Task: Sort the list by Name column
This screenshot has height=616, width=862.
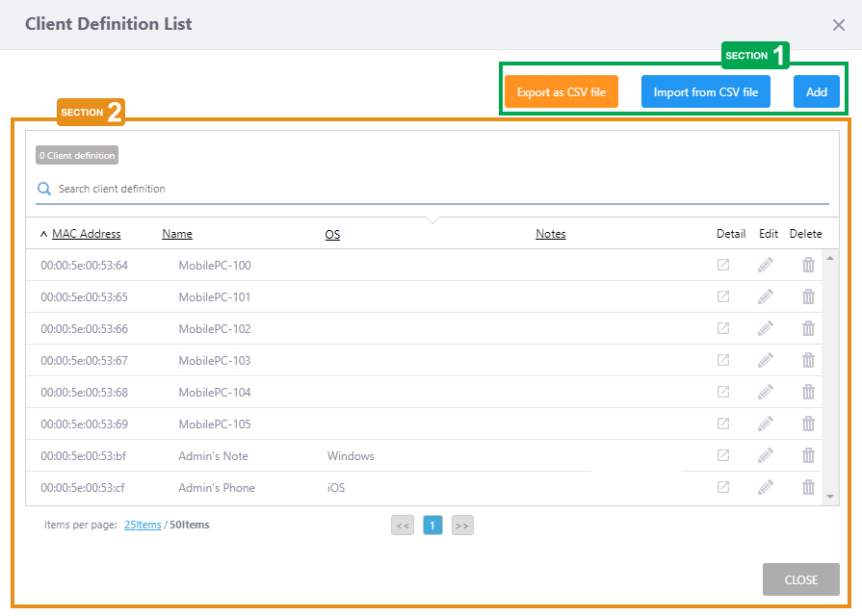Action: point(177,234)
